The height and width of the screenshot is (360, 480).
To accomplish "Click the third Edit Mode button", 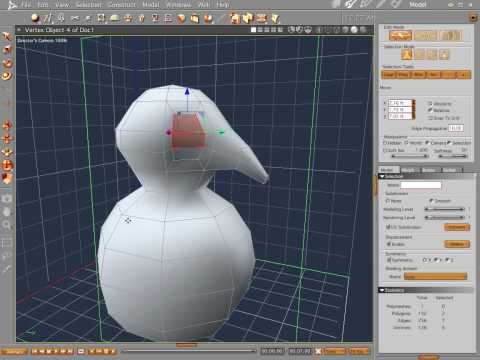I will pyautogui.click(x=451, y=35).
